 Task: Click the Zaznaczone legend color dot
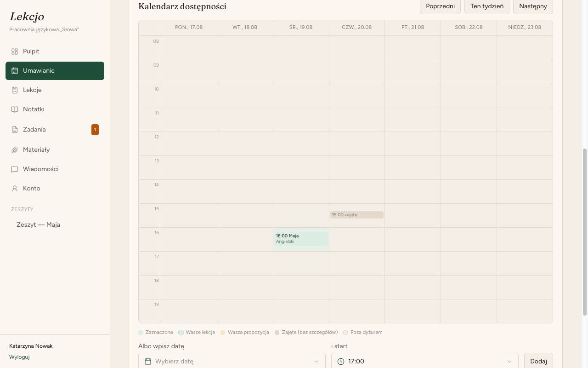click(141, 332)
